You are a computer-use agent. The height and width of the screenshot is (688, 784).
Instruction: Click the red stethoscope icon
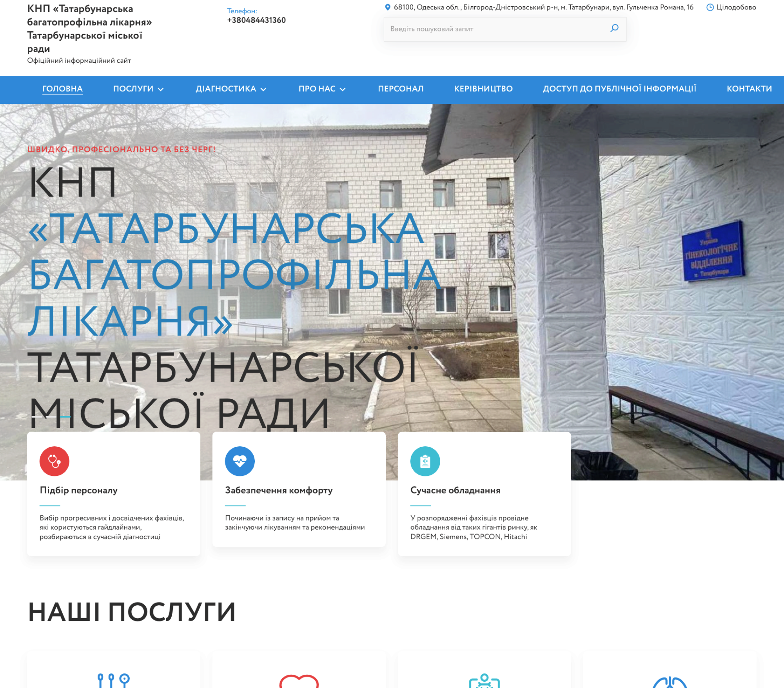tap(54, 461)
